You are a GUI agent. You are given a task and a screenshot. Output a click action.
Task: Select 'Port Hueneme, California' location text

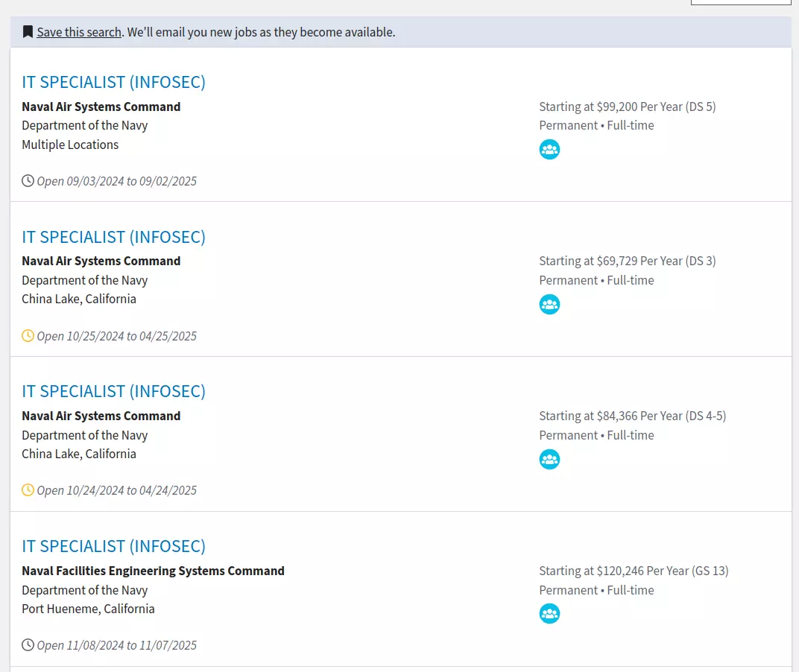tap(88, 609)
